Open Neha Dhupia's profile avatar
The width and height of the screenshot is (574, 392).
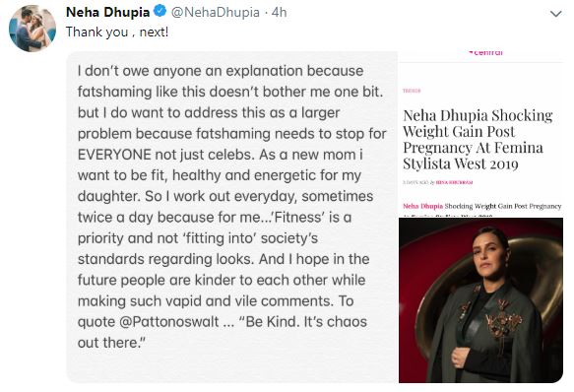[32, 29]
